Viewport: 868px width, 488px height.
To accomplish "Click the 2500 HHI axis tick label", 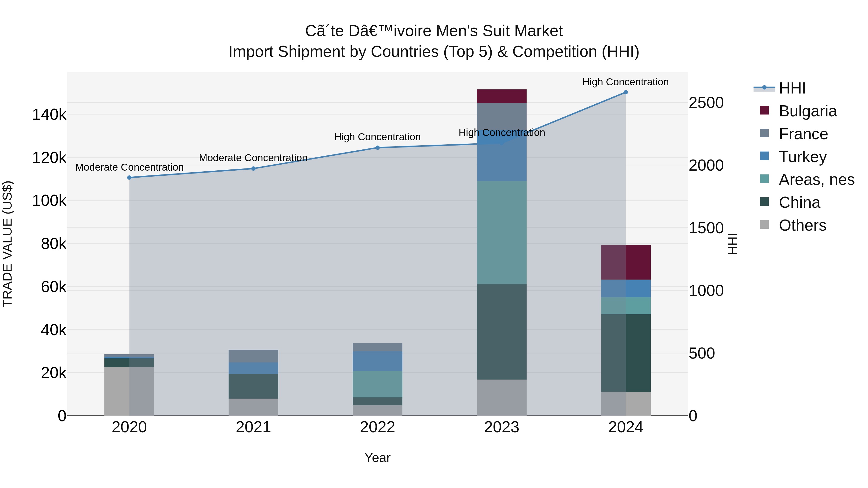I will (706, 103).
